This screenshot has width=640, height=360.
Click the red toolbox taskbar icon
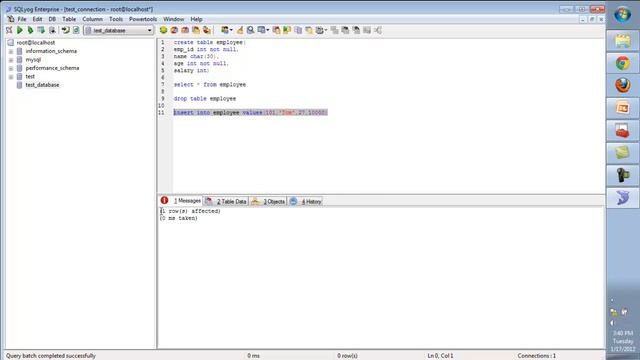(623, 131)
